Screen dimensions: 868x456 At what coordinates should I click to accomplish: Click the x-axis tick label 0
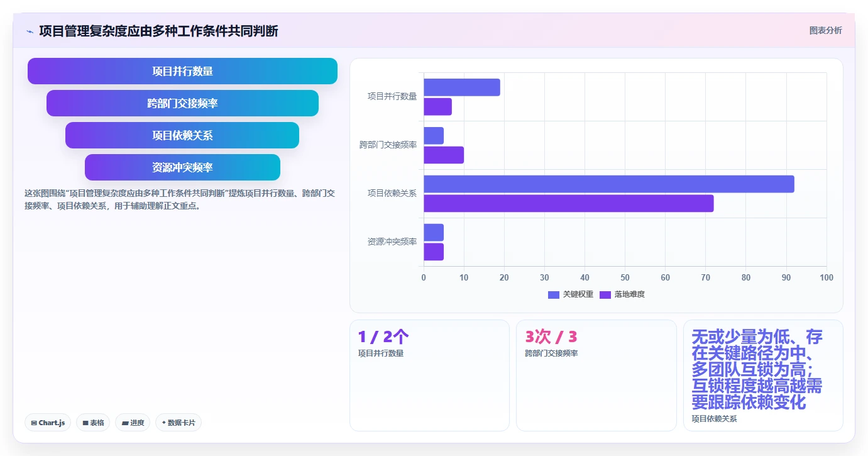pyautogui.click(x=424, y=277)
